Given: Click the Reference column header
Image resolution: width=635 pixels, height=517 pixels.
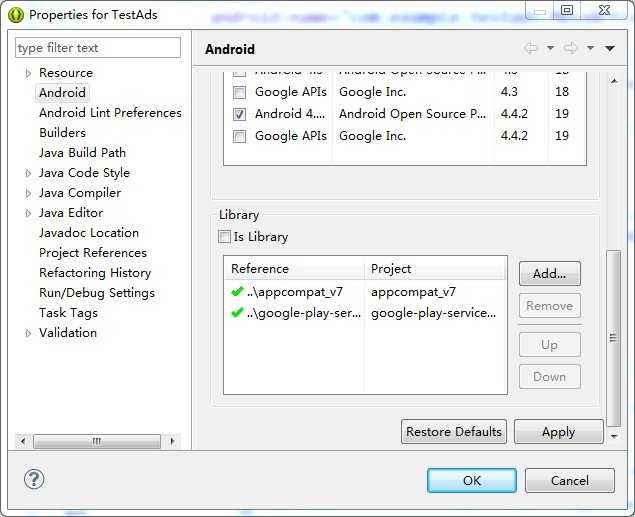Looking at the screenshot, I should [x=294, y=268].
